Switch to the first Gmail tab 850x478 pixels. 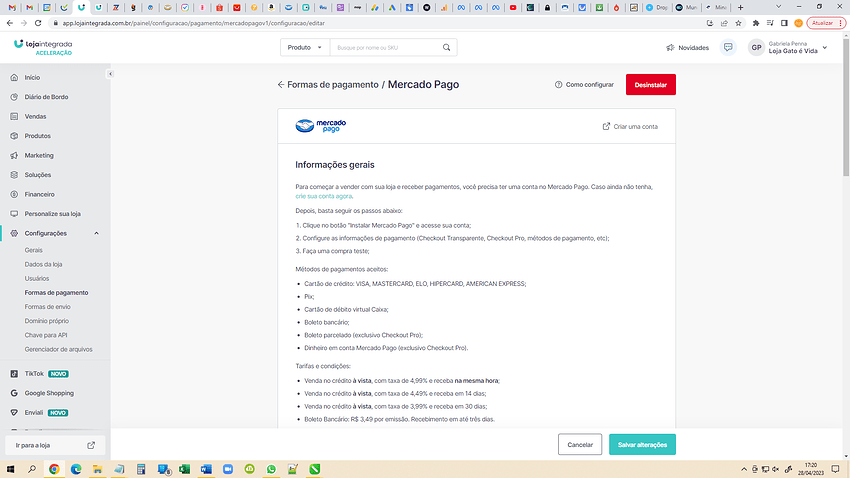point(12,8)
